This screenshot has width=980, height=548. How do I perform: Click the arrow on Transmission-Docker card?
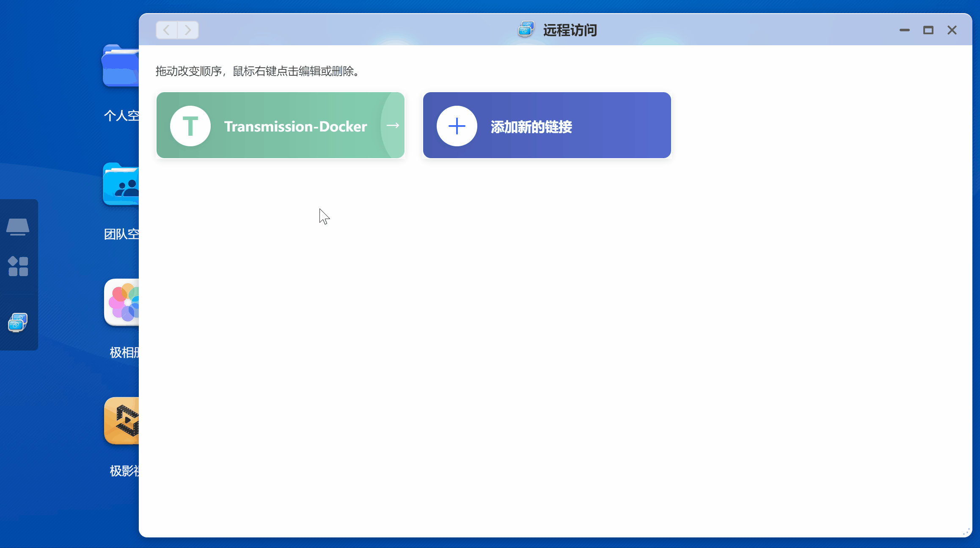click(x=393, y=125)
